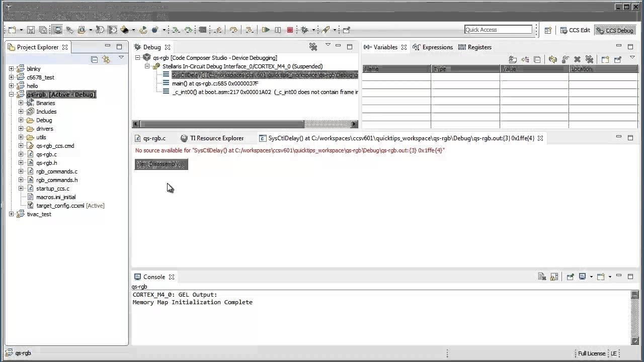Click Remove All Terminated Launches in Debug view
The image size is (644, 362).
(313, 47)
